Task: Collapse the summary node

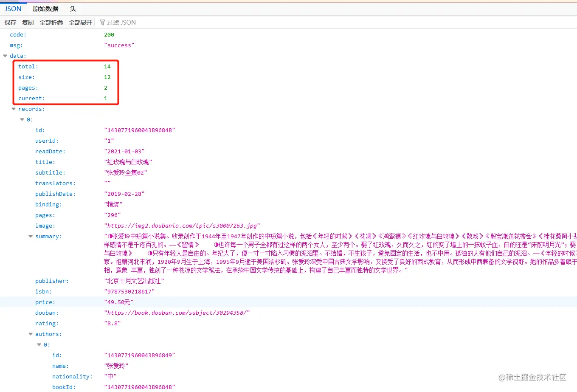Action: (31, 237)
